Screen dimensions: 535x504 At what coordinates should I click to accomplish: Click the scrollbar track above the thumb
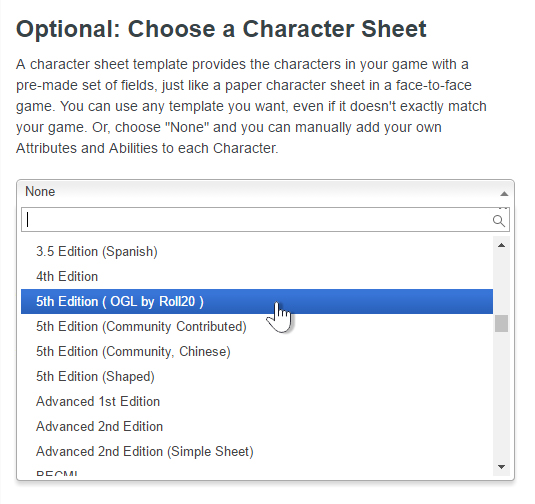501,283
